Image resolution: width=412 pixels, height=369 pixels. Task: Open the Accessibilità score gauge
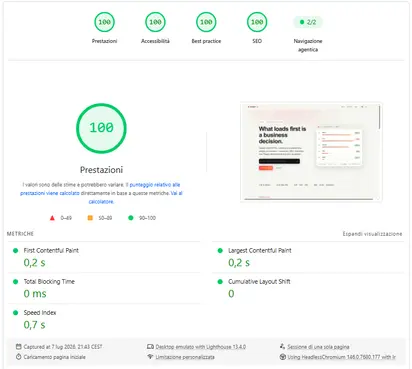click(155, 22)
